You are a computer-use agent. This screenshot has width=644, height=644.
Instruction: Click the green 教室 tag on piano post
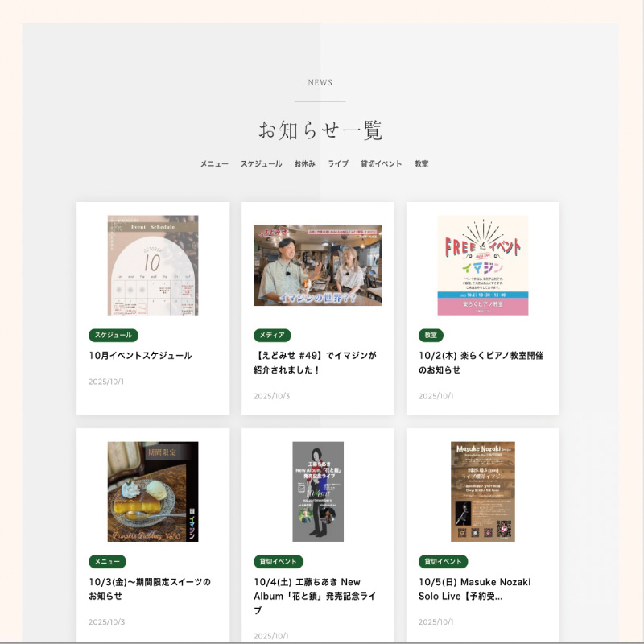pos(431,335)
